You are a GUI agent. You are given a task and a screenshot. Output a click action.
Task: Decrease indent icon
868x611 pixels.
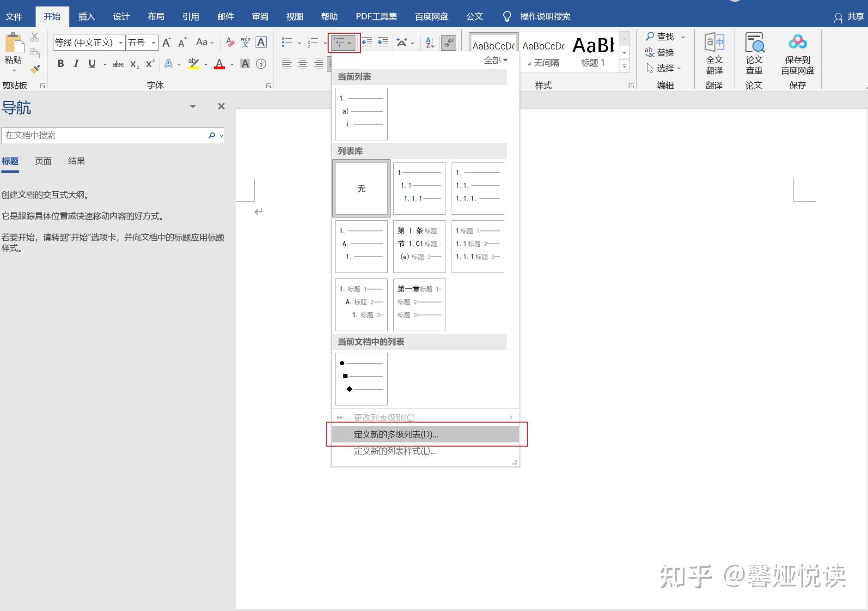(x=367, y=43)
